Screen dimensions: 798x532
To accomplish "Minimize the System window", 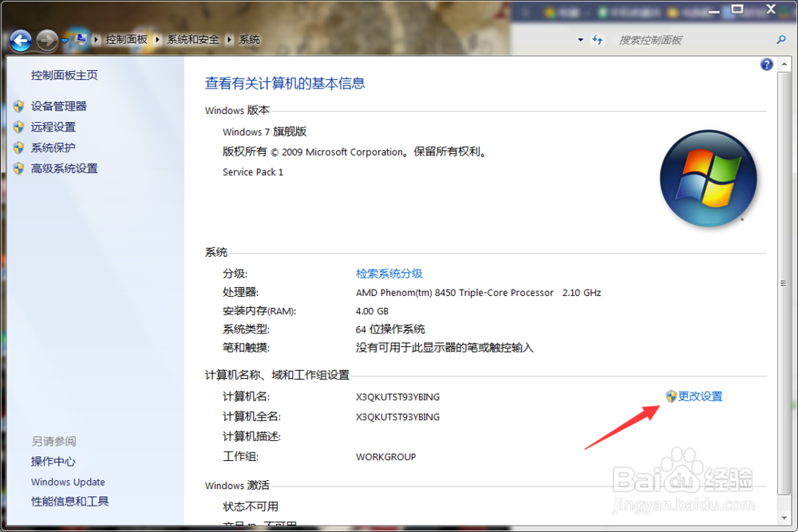I will 713,10.
